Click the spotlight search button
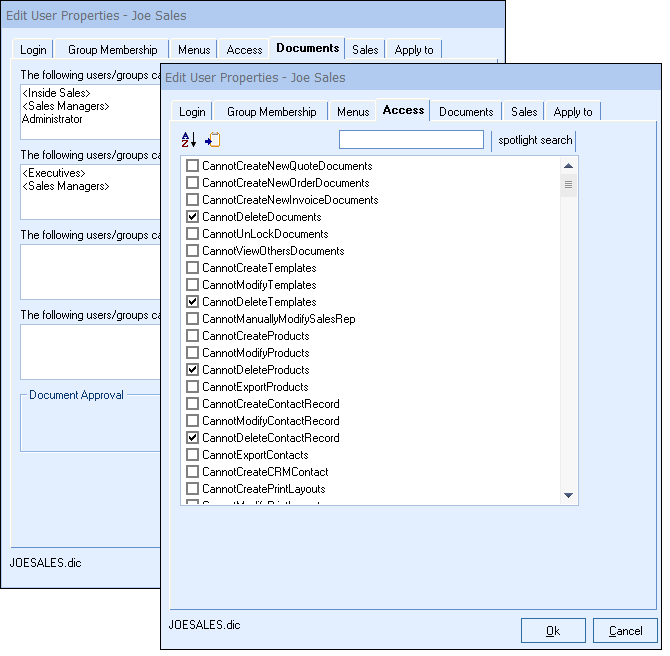670x656 pixels. pos(535,140)
